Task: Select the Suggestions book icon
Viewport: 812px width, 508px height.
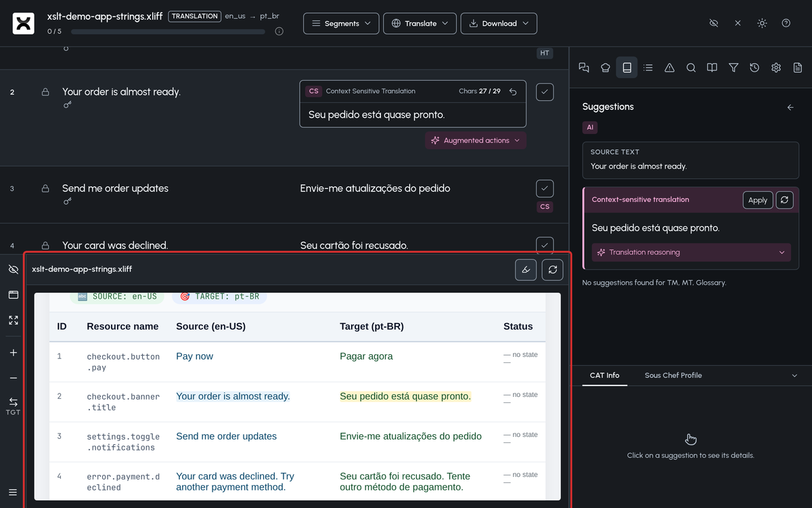Action: point(627,68)
